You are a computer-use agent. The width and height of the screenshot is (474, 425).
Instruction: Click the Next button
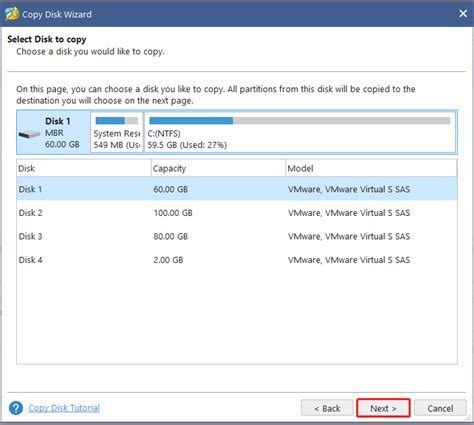click(383, 408)
